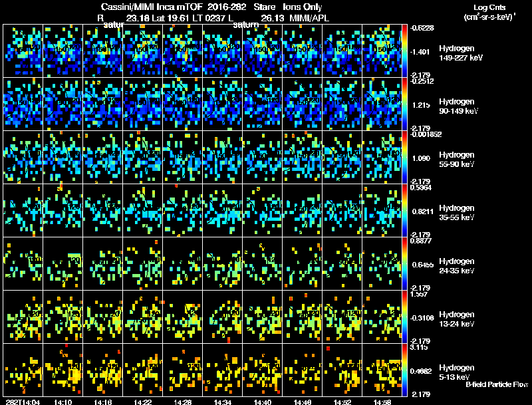The image size is (532, 405).
Task: Click the -0.001852 colorbar value
Action: pyautogui.click(x=426, y=134)
